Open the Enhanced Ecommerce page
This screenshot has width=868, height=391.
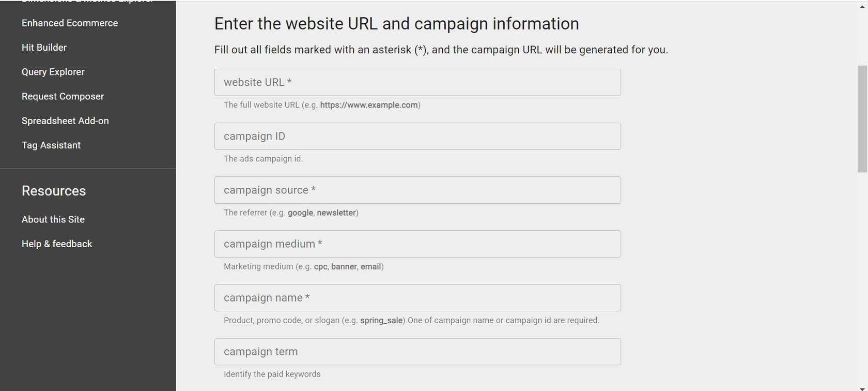(70, 23)
